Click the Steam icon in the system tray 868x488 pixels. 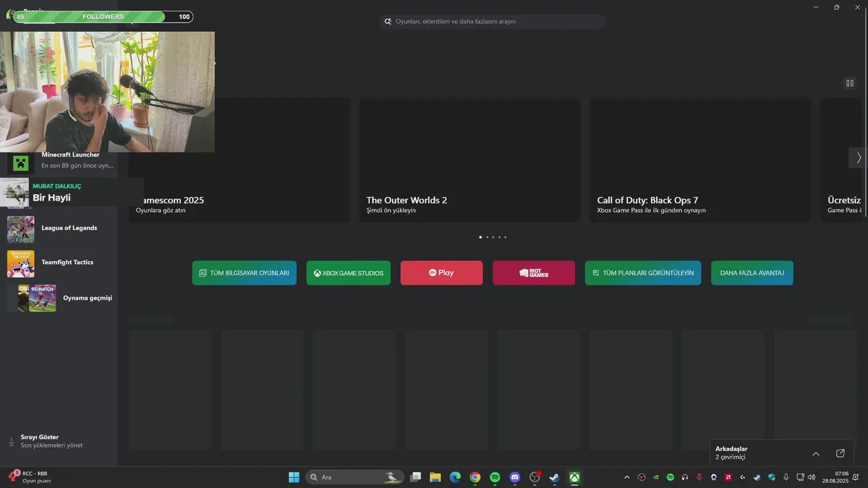757,477
